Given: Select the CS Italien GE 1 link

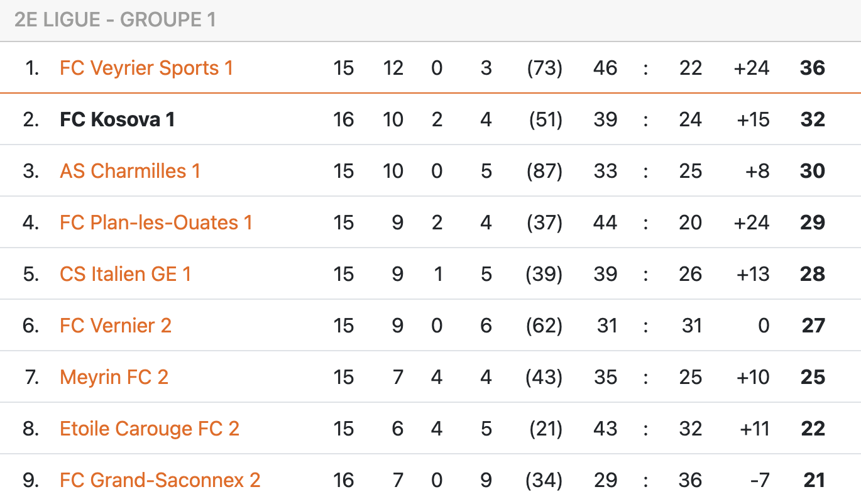Looking at the screenshot, I should (x=125, y=274).
